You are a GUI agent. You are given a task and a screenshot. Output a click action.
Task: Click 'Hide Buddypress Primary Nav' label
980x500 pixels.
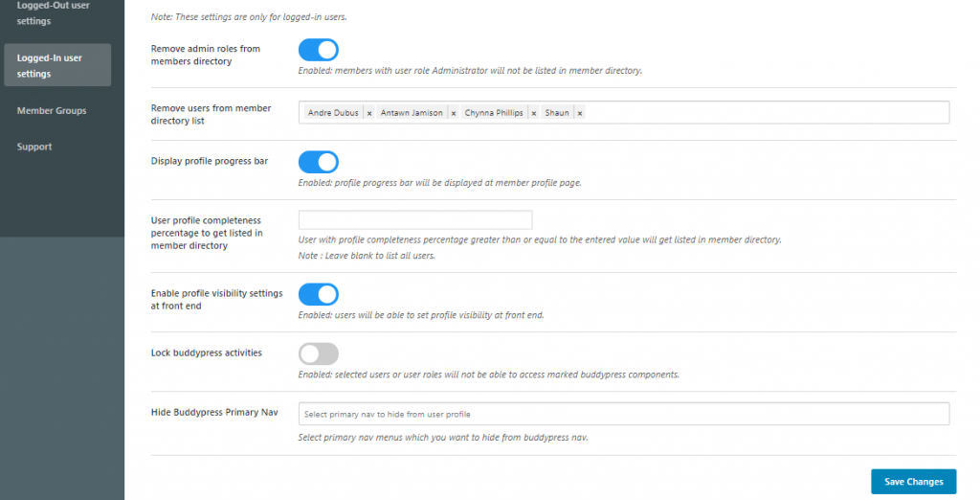(x=214, y=413)
